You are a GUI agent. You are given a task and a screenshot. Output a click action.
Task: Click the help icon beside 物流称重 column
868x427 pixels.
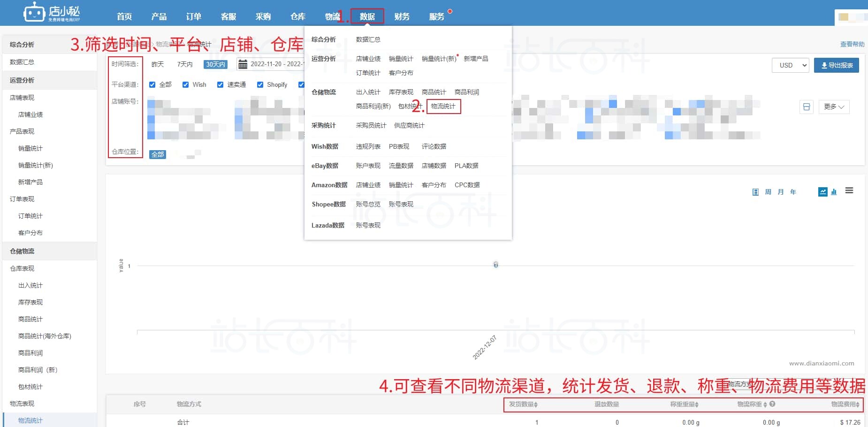click(x=772, y=404)
